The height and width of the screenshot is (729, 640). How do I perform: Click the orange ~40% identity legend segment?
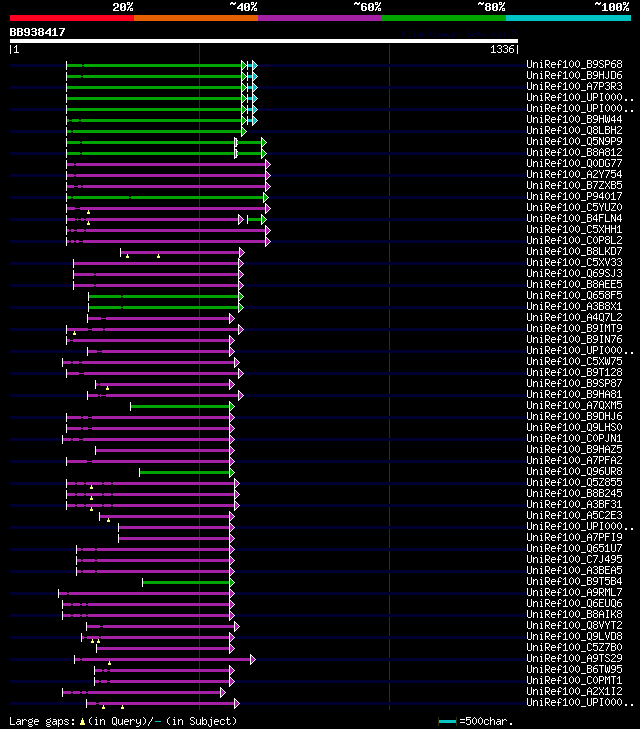pos(196,18)
